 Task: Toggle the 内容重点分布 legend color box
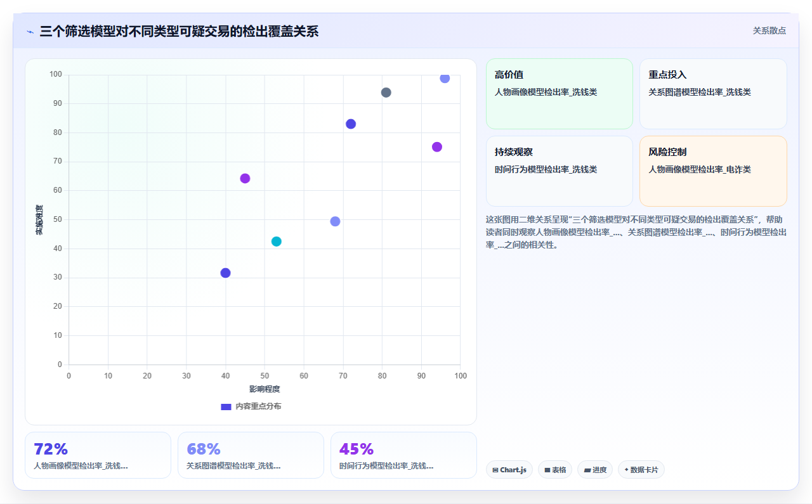tap(226, 406)
